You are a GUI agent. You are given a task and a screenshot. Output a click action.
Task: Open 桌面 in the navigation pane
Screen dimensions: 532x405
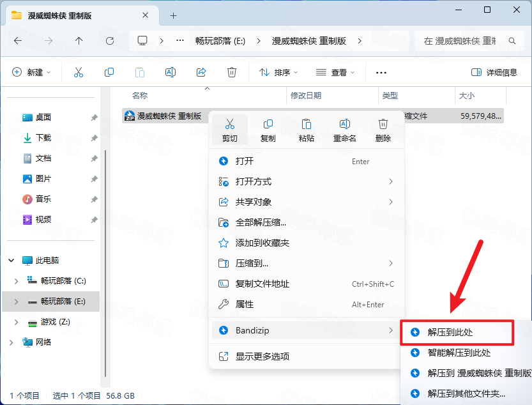click(x=43, y=118)
